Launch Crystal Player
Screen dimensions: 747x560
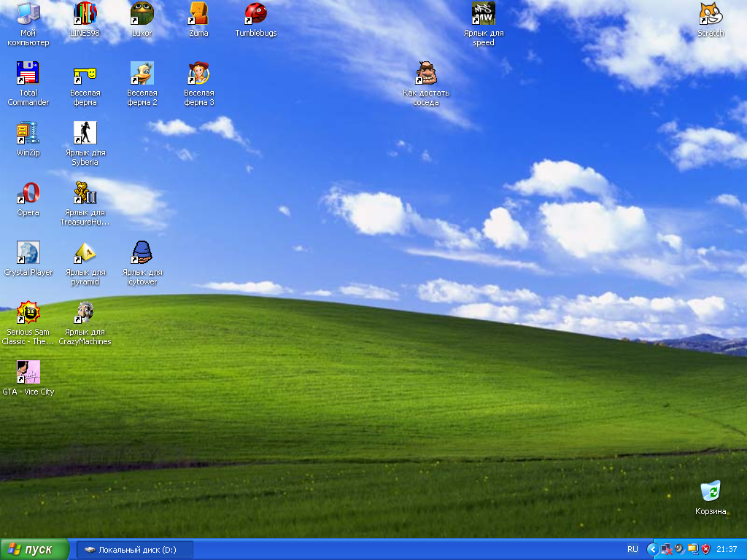(28, 254)
